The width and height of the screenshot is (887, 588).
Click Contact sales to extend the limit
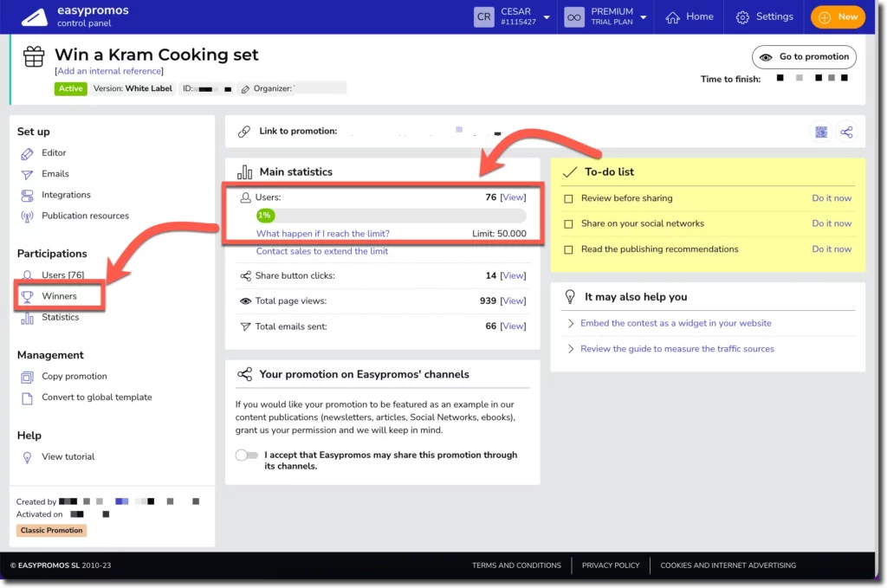pos(322,251)
